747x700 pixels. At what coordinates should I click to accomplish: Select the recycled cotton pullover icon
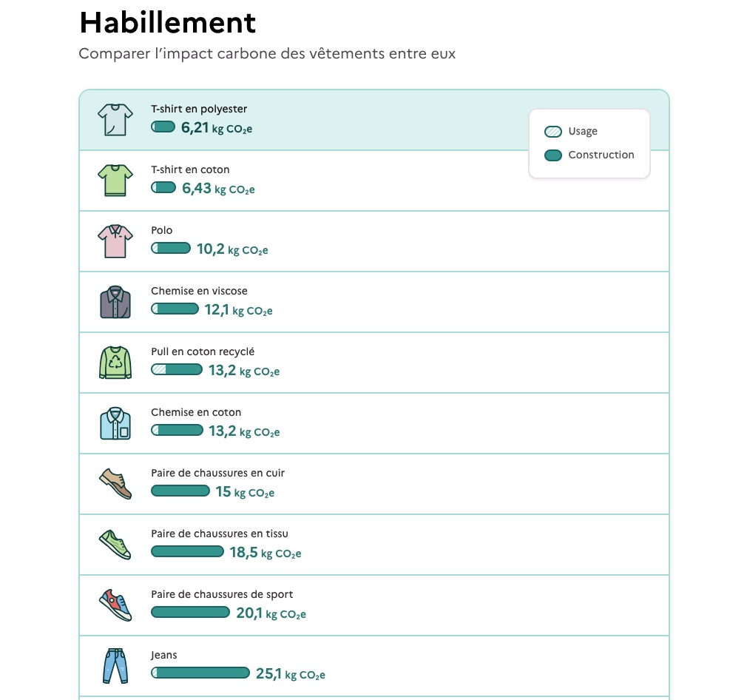point(115,363)
